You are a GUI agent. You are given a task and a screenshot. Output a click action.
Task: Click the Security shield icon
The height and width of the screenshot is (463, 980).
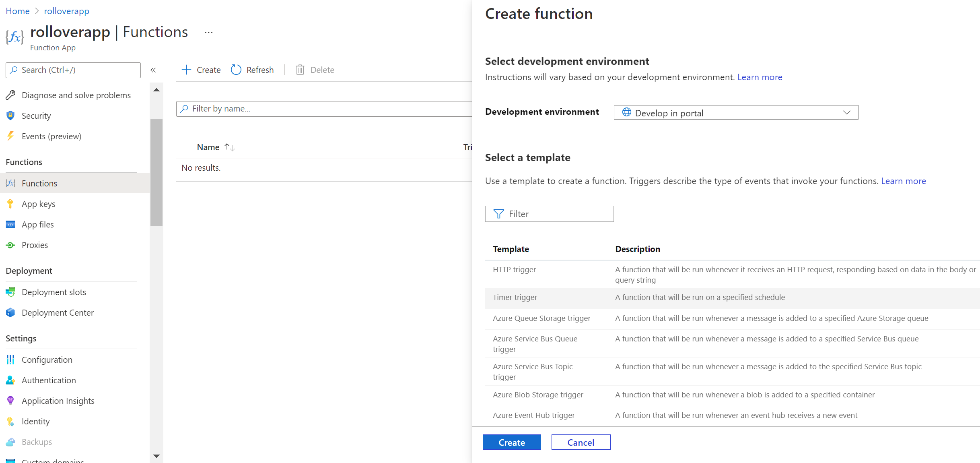tap(11, 116)
